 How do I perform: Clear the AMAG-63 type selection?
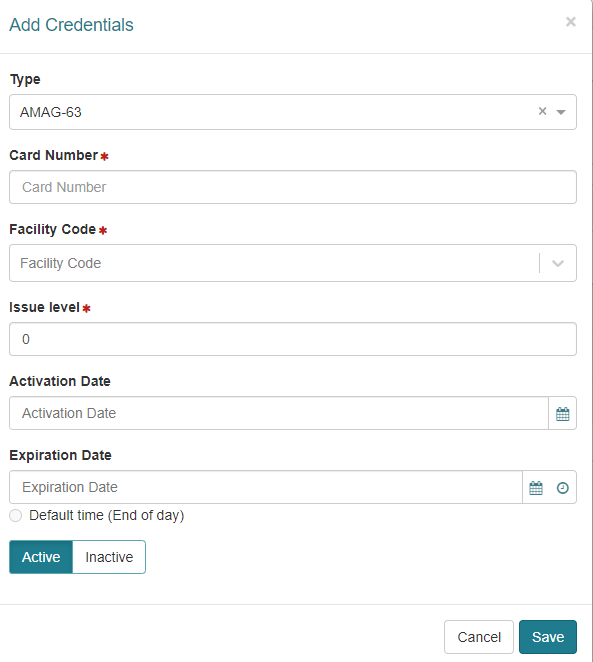(x=542, y=111)
